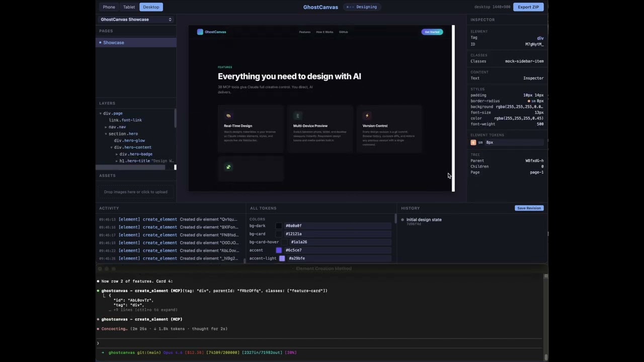The width and height of the screenshot is (644, 362).
Task: Click the font-weight value 500
Action: pyautogui.click(x=540, y=124)
